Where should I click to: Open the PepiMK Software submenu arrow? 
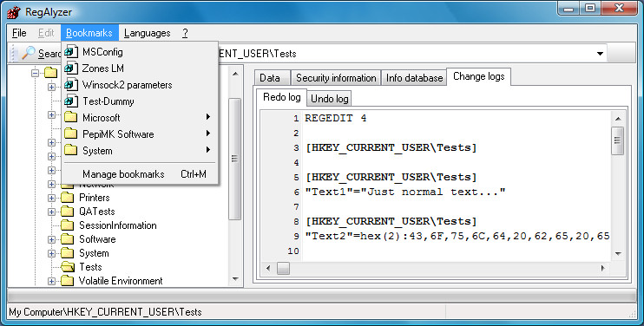coord(208,134)
